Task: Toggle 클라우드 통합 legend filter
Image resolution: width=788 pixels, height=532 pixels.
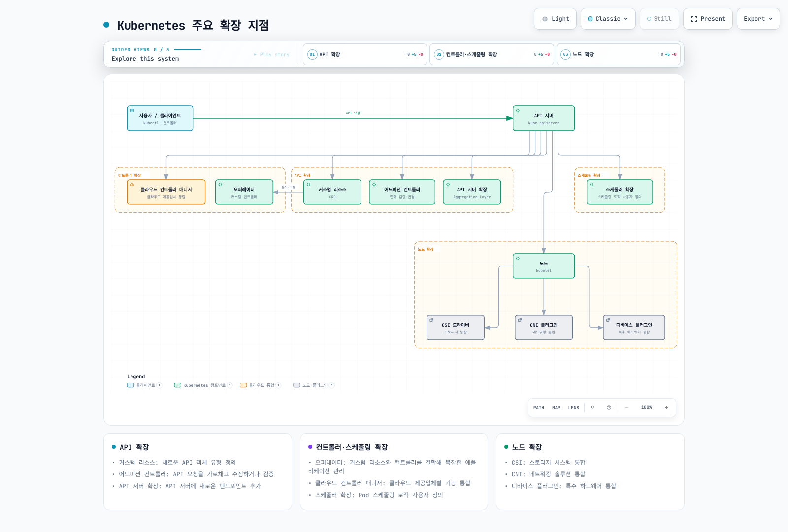Action: pyautogui.click(x=260, y=385)
